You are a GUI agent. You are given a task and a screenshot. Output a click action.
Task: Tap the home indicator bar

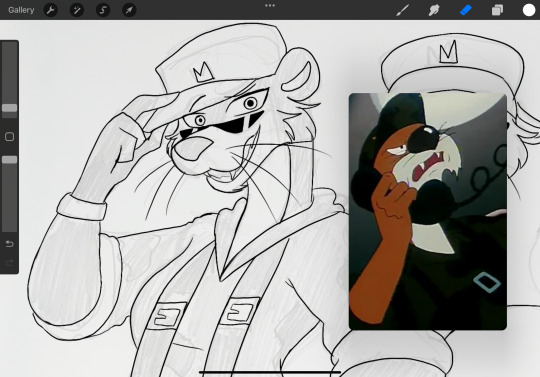[270, 372]
